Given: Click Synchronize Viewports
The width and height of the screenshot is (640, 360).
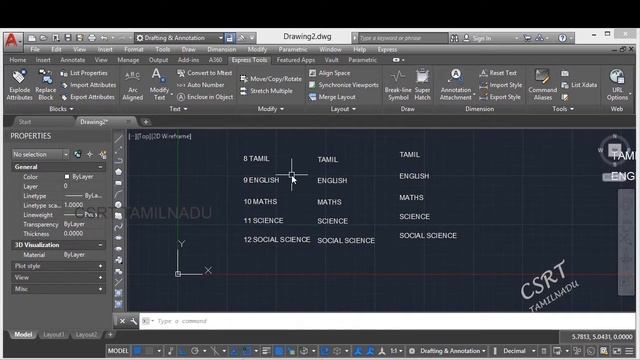Looking at the screenshot, I should tap(344, 85).
